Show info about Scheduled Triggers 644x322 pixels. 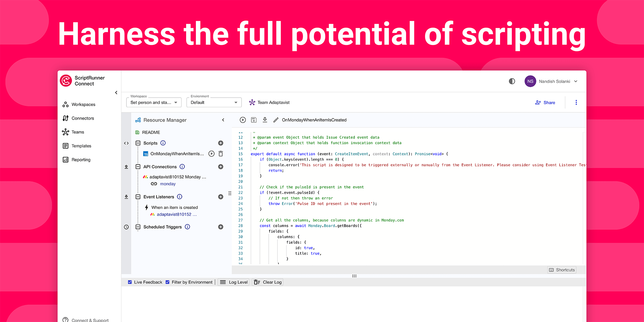coord(187,227)
